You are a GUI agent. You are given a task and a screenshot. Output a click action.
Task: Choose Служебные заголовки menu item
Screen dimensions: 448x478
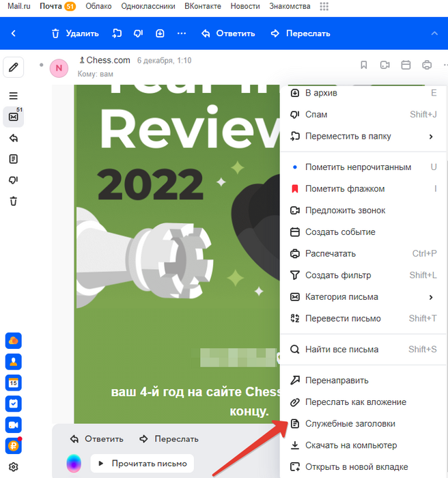tap(363, 424)
